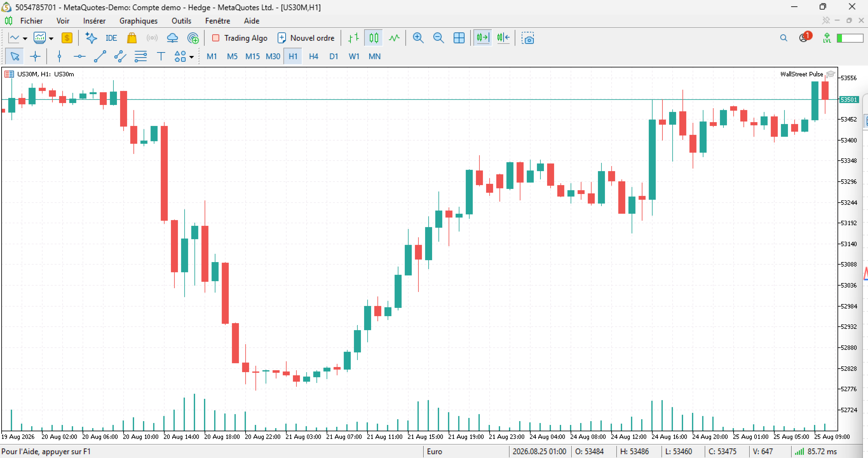Add the Fibonacci levels tool
868x458 pixels.
coord(140,57)
